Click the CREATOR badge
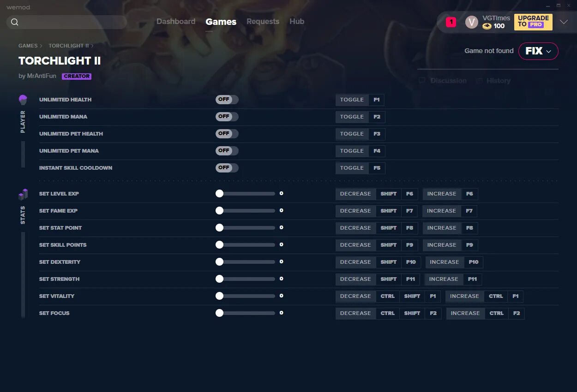Screen dimensions: 577x392 pyautogui.click(x=77, y=77)
